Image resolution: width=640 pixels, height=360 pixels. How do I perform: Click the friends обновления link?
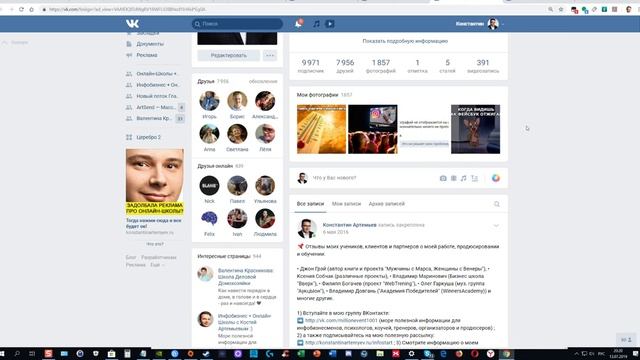coord(263,82)
